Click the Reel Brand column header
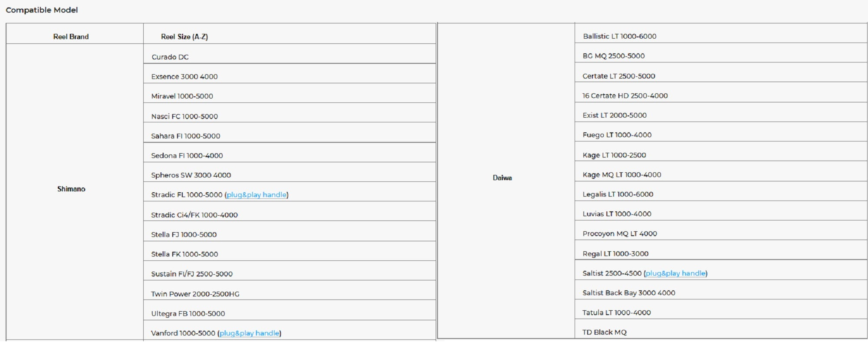This screenshot has height=342, width=868. (71, 37)
